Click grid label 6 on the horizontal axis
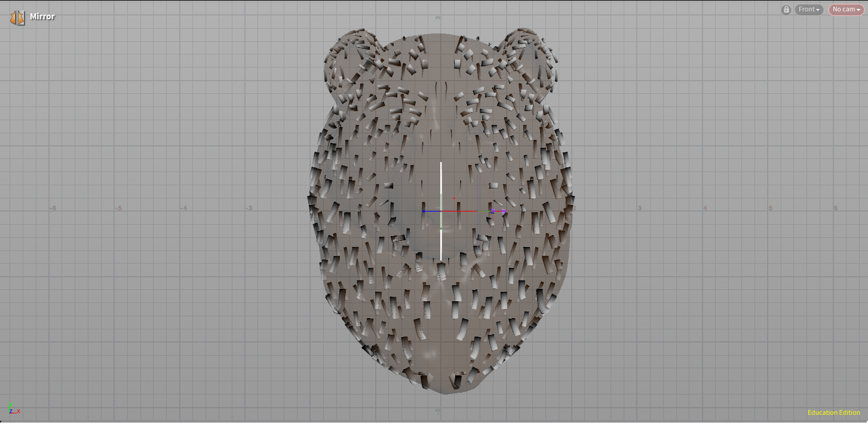 pos(836,208)
